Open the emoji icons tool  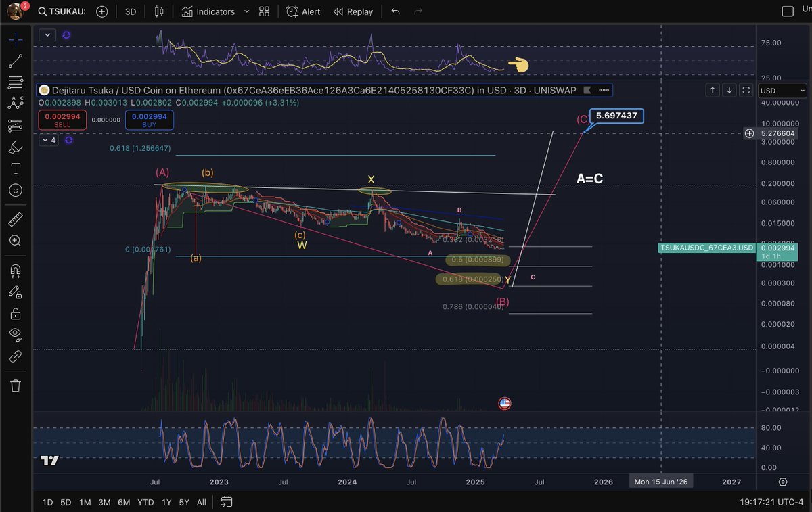[16, 190]
